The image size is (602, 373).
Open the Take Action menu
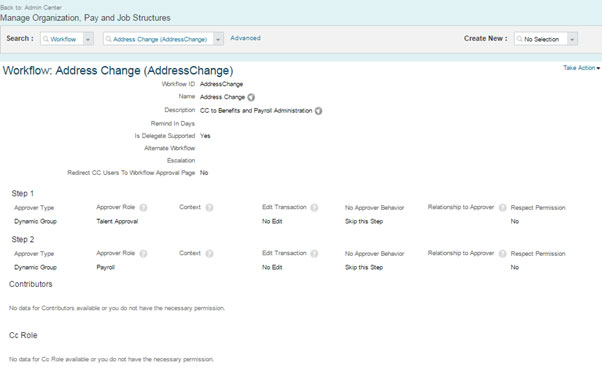(x=581, y=68)
